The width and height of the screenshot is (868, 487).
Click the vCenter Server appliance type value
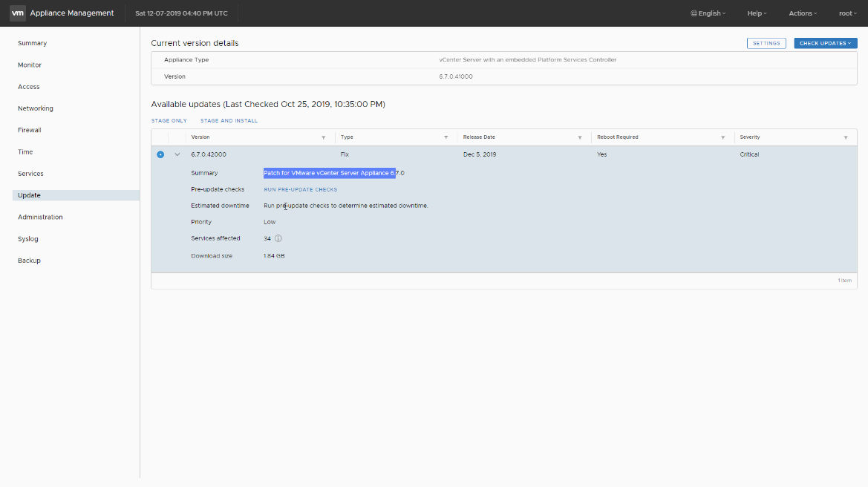point(527,60)
